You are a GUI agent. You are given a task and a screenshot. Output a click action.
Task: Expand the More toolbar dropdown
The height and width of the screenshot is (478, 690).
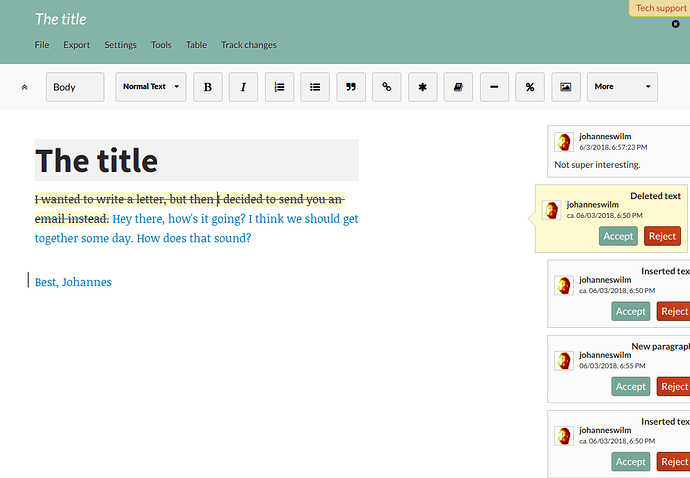(622, 87)
